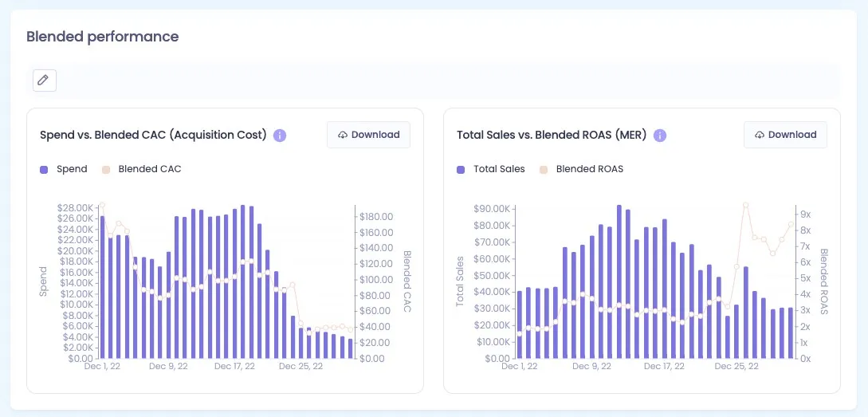Viewport: 868px width, 417px height.
Task: Click the 'Total Sales' legend label
Action: (499, 170)
